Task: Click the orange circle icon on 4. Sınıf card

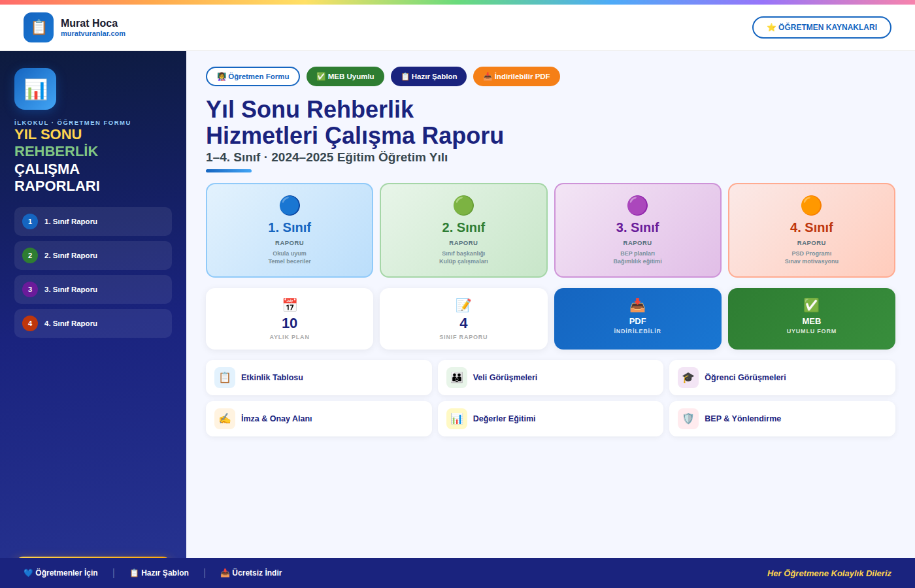Action: point(811,205)
